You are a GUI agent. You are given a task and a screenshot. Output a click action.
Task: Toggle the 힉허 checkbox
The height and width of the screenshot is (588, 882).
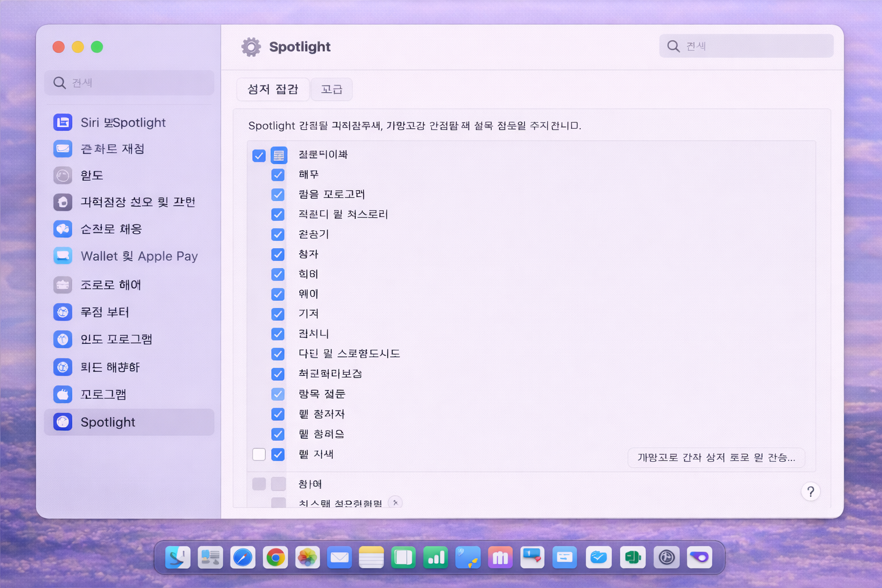tap(278, 274)
